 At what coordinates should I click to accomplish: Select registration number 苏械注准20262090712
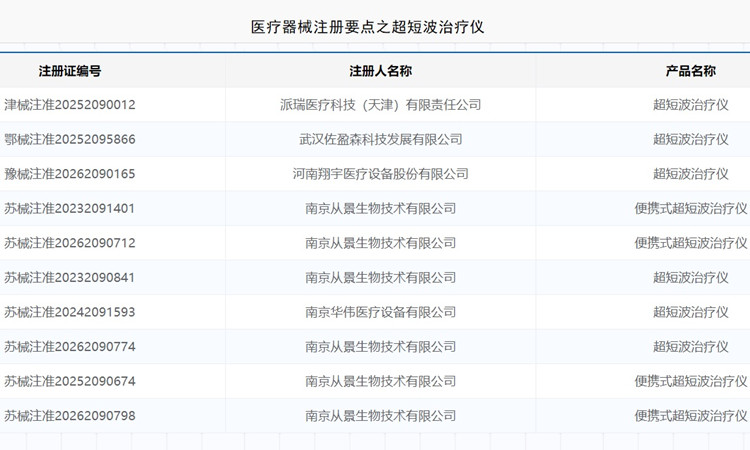coord(70,243)
